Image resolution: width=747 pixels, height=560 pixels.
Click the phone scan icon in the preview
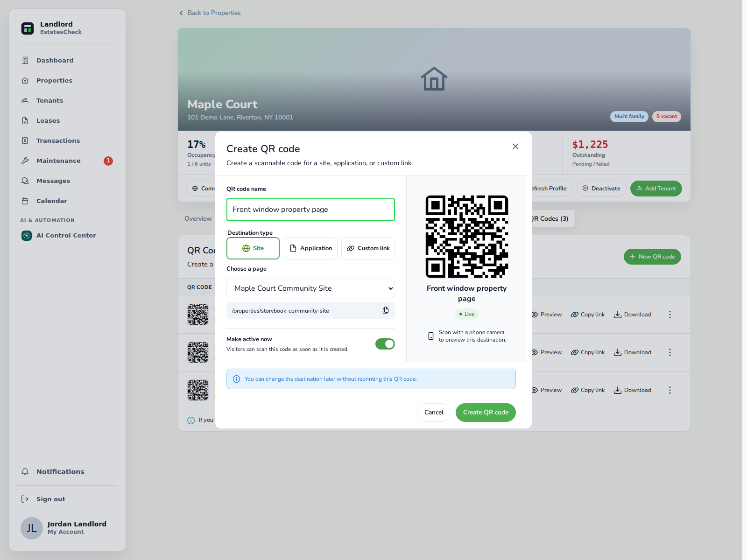(x=431, y=336)
